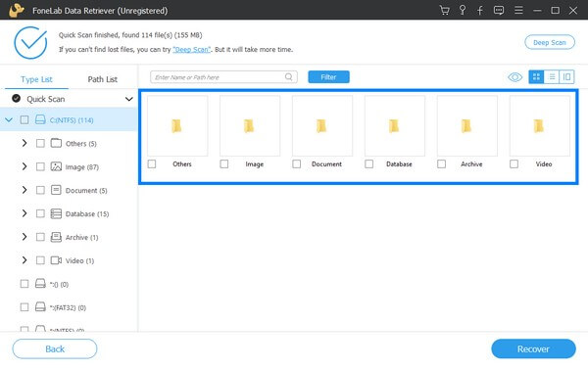
Task: Check the Others (5) tree checkbox
Action: coord(40,144)
